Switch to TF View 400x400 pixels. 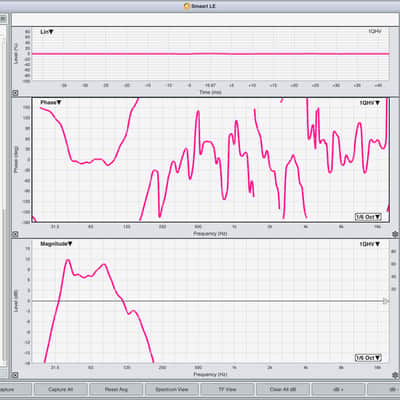(x=227, y=389)
